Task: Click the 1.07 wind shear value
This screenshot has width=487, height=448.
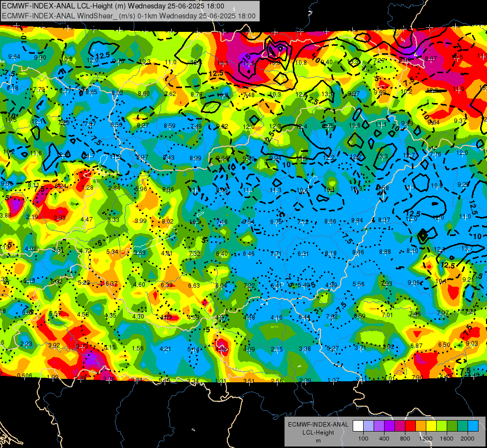Action: 333,380
